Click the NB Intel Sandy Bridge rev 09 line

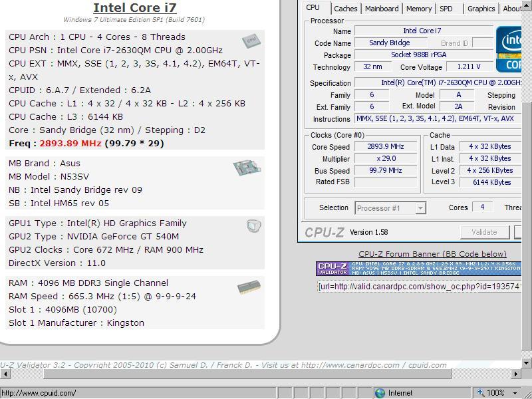pyautogui.click(x=75, y=190)
